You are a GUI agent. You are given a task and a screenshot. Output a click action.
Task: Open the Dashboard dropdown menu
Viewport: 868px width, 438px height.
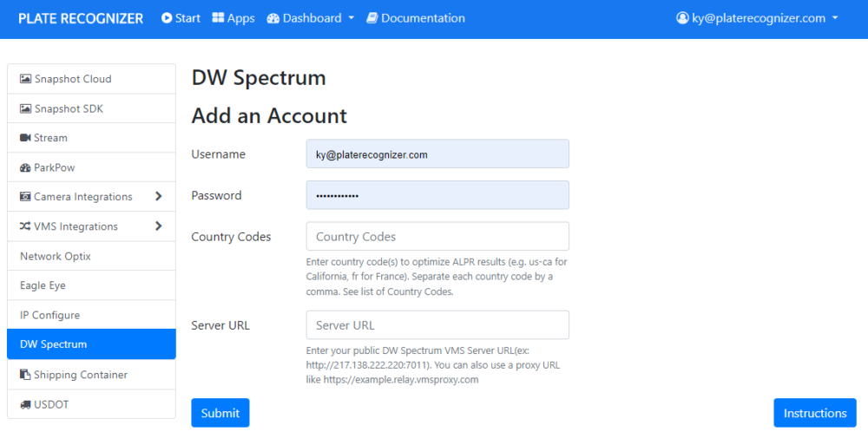pyautogui.click(x=310, y=18)
